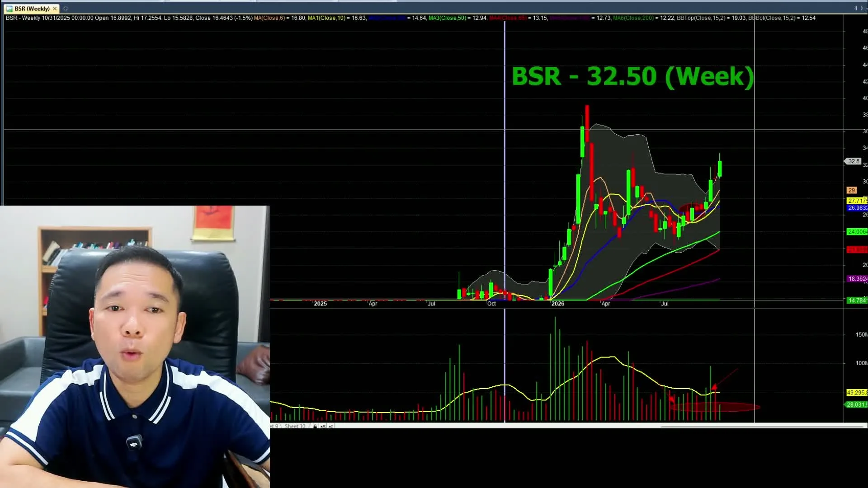This screenshot has height=488, width=868.
Task: Click the orange 29 price label
Action: [x=852, y=190]
